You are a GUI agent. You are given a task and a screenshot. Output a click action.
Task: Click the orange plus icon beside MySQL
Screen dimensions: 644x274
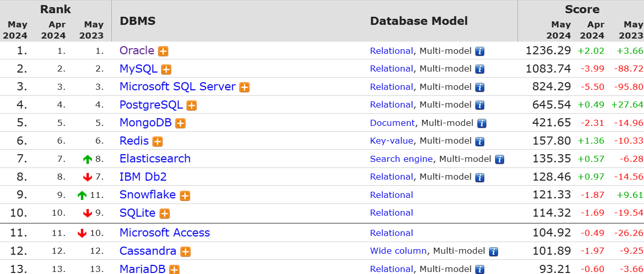tap(166, 70)
